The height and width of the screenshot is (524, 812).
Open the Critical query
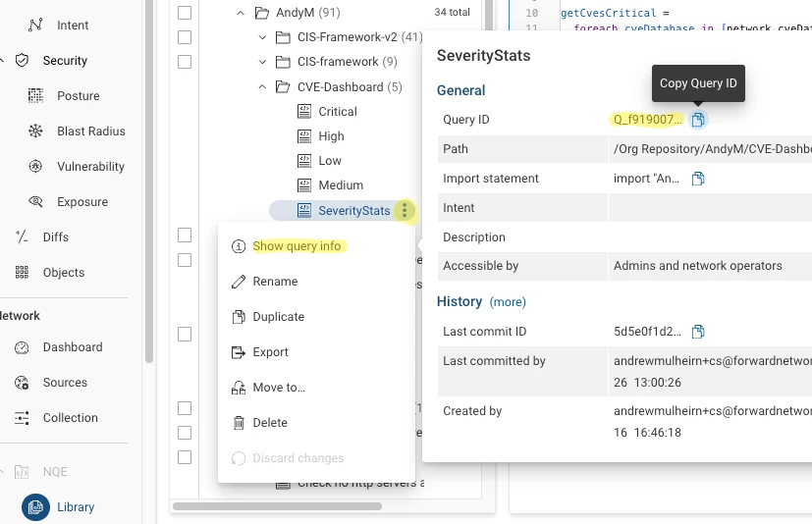click(x=338, y=111)
